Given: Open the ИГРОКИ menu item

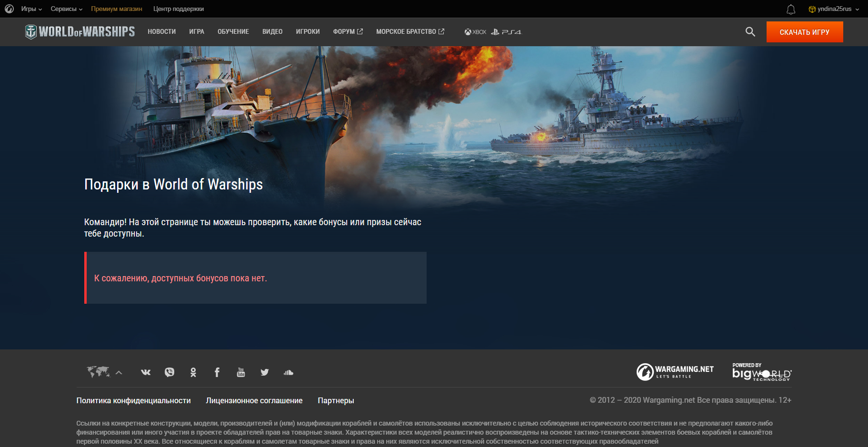Looking at the screenshot, I should 308,32.
